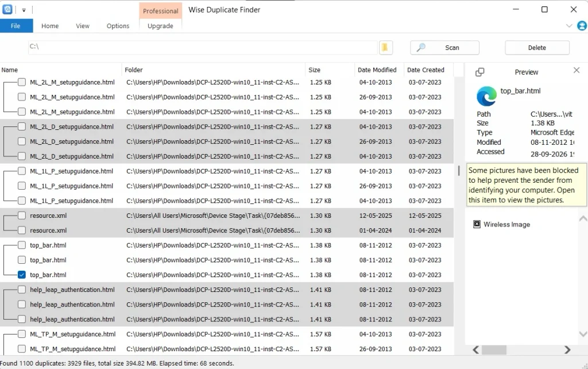
Task: Check resource.xml dated 01-04-2024
Action: click(x=22, y=230)
